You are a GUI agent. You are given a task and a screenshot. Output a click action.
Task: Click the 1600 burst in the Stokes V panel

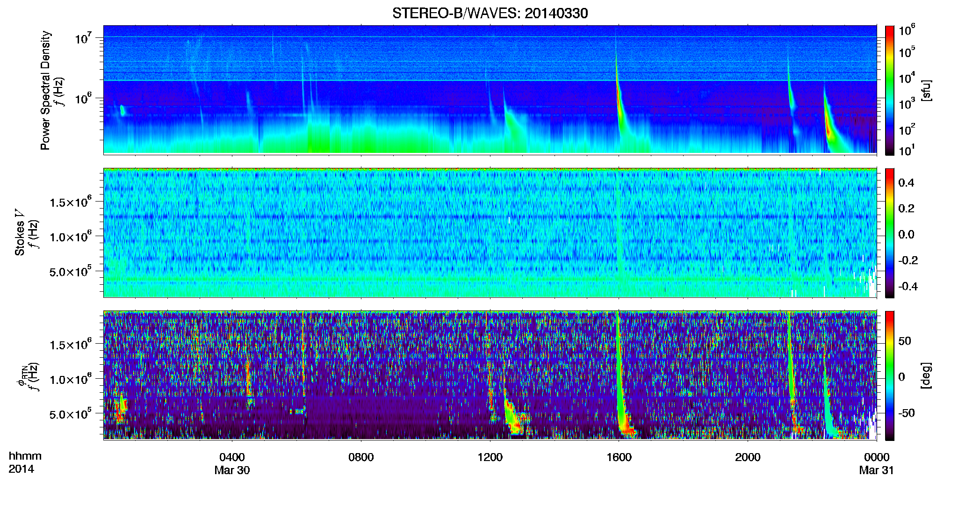point(619,233)
